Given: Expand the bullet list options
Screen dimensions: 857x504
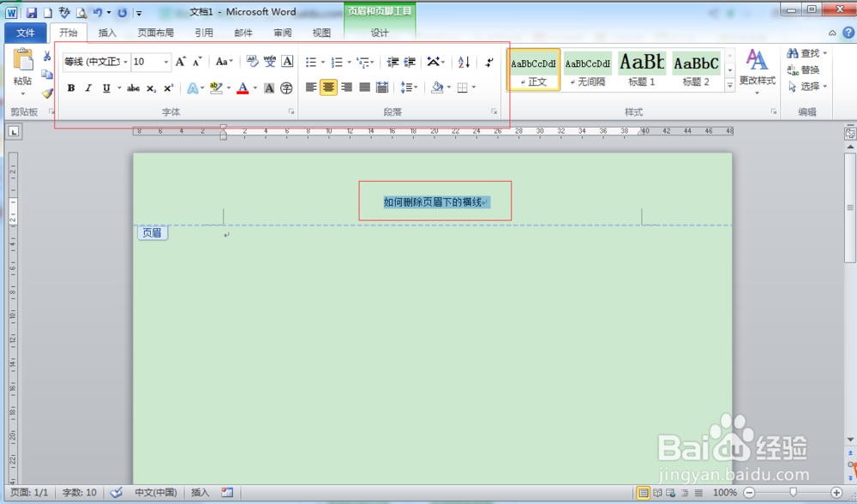Looking at the screenshot, I should click(x=322, y=63).
